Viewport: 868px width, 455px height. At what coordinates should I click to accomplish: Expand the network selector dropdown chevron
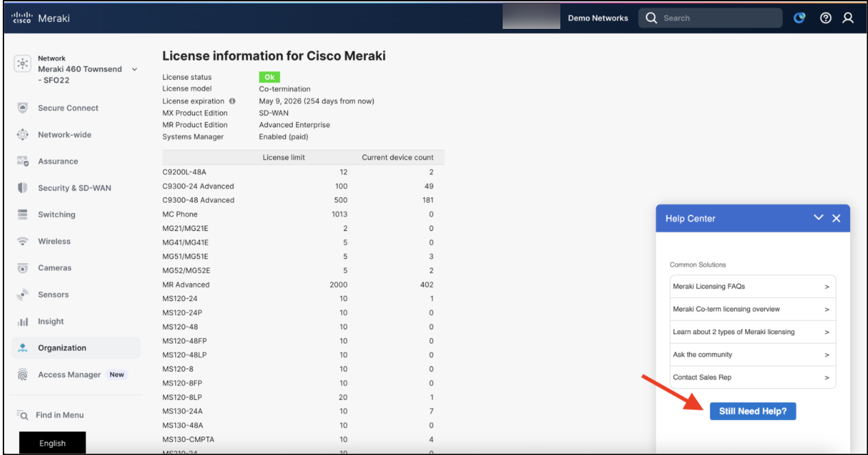[135, 69]
